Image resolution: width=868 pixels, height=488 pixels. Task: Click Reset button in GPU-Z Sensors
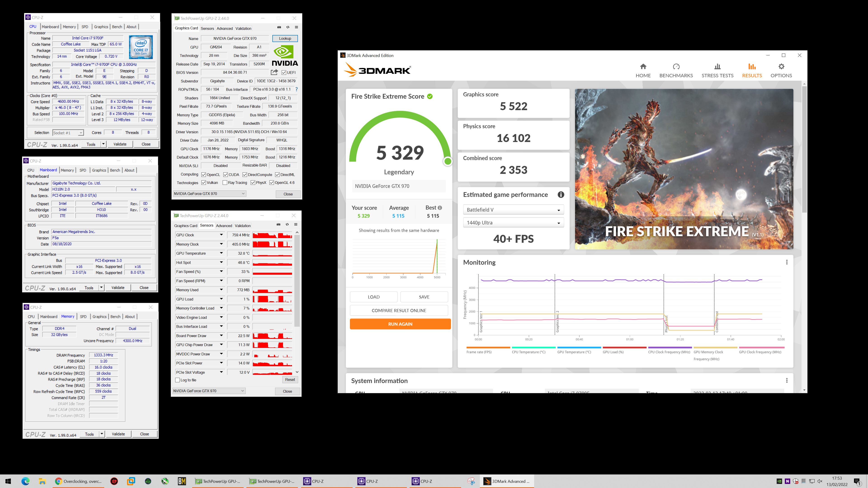(x=290, y=380)
